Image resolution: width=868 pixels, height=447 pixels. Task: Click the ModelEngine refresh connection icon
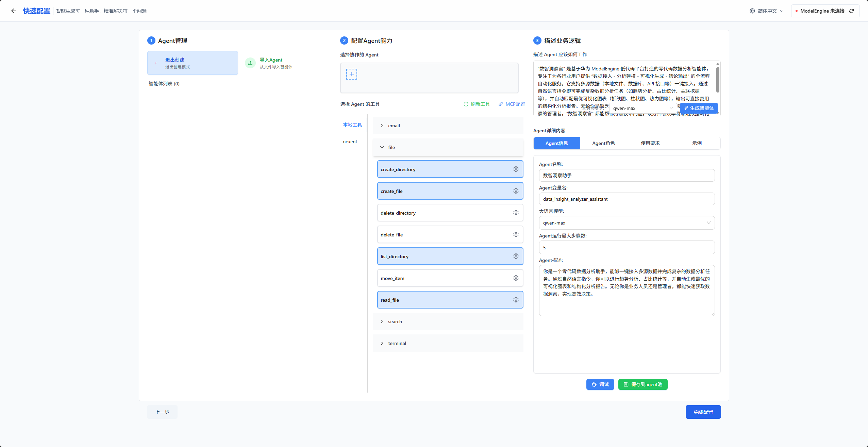(x=851, y=11)
